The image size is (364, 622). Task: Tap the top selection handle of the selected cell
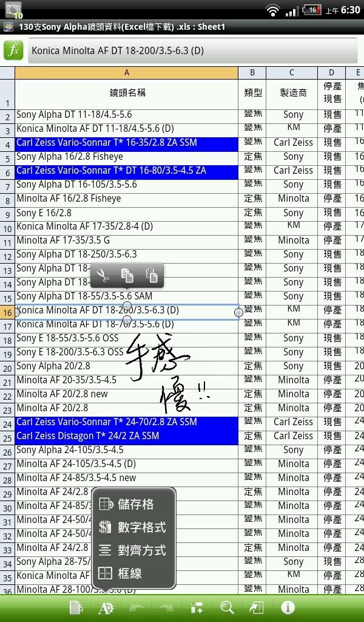click(x=127, y=306)
